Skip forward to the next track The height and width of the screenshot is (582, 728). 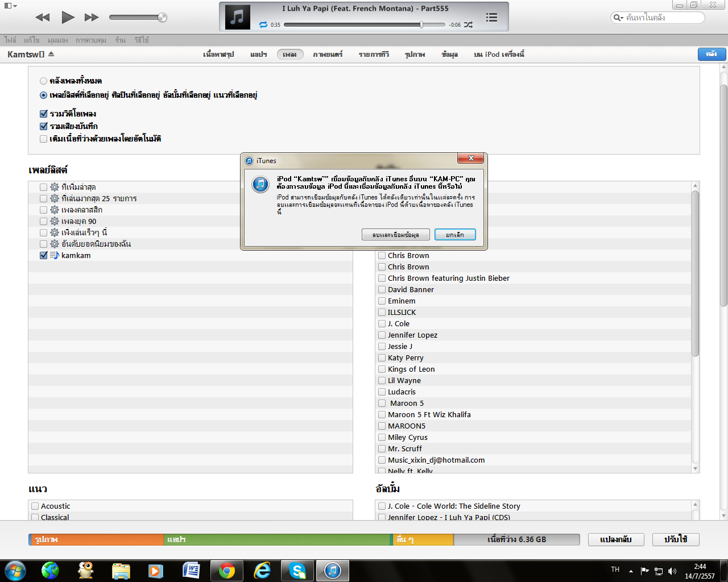[x=92, y=18]
